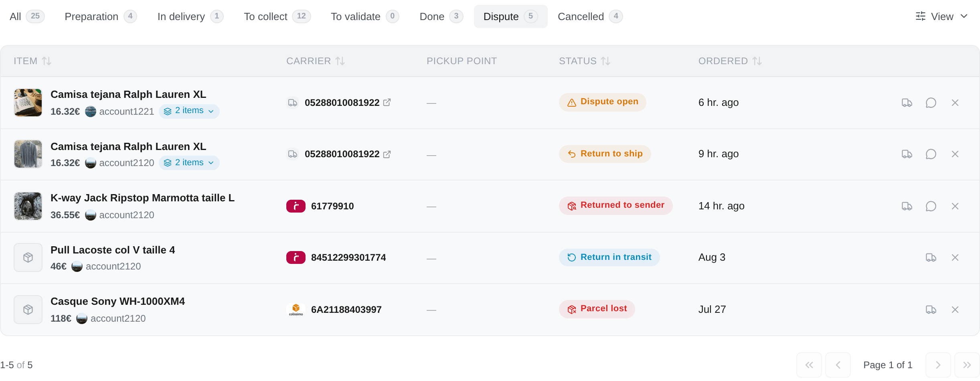Screen dimensions: 980x381
Task: Sort the table by Ordered date
Action: click(730, 61)
